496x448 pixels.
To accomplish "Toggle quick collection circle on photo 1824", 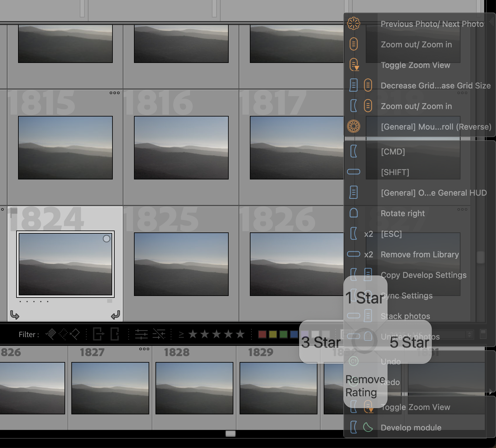I will point(107,239).
